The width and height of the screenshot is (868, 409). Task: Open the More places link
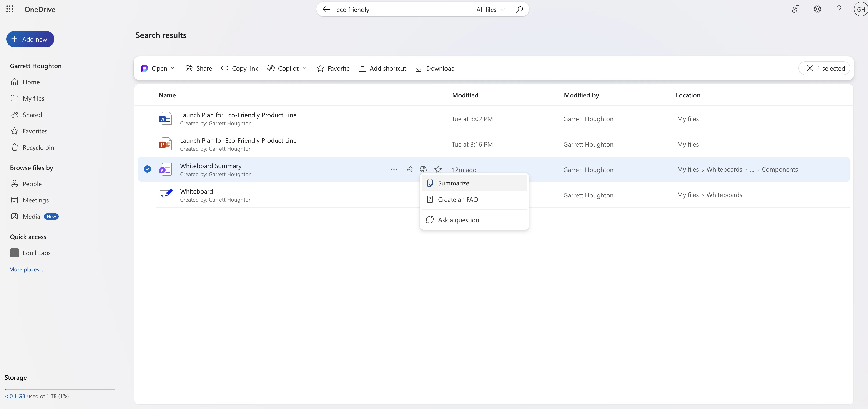pyautogui.click(x=26, y=269)
